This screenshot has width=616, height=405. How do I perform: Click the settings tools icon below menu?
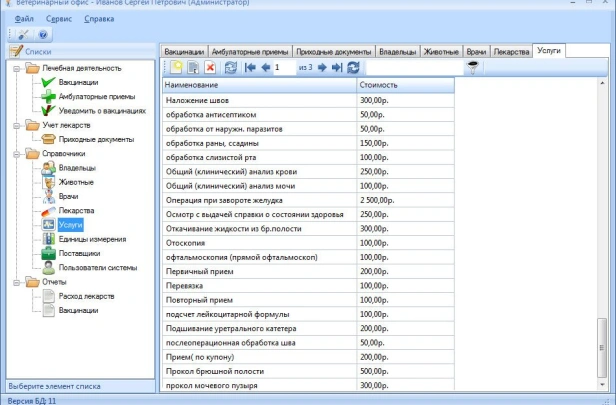click(x=24, y=34)
